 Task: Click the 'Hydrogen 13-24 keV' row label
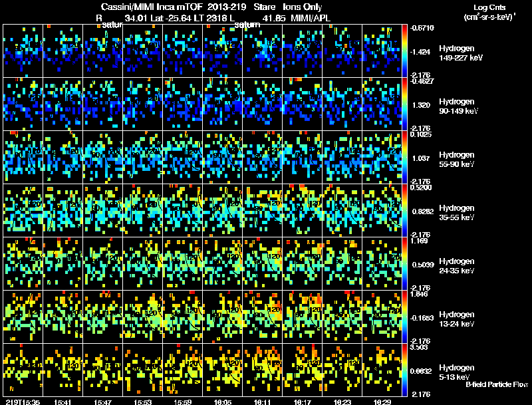[457, 319]
